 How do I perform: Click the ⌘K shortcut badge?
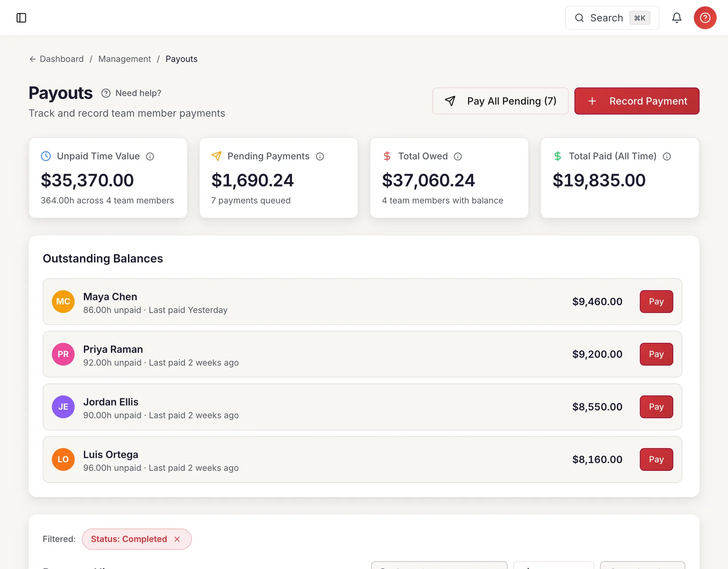(640, 18)
